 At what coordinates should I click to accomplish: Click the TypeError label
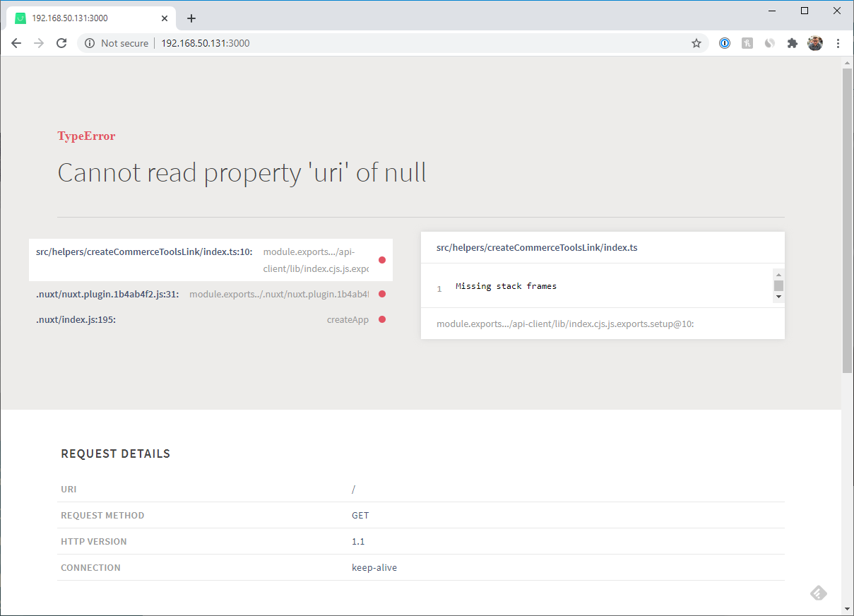[x=86, y=136]
